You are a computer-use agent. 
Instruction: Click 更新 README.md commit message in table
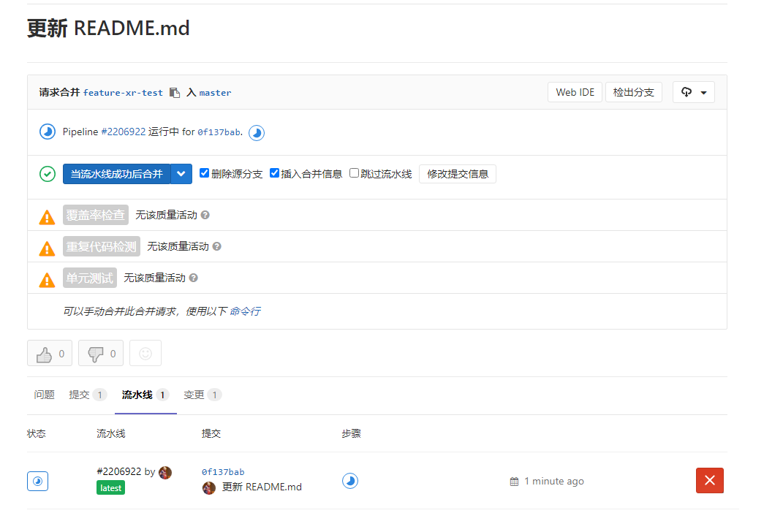coord(262,487)
